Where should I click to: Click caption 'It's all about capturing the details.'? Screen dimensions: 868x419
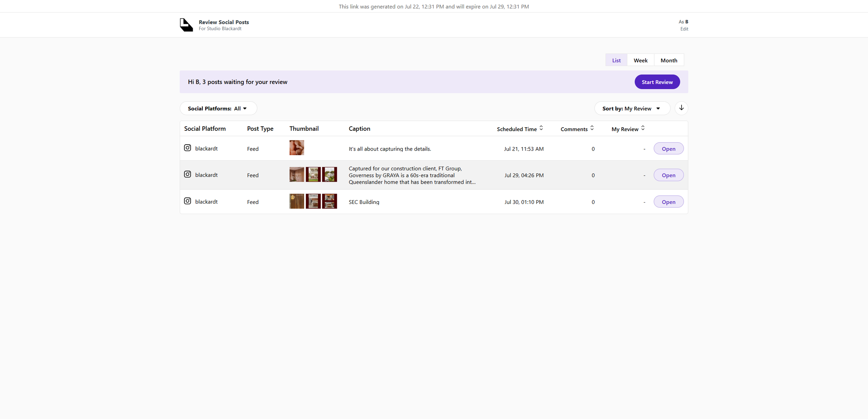coord(390,149)
